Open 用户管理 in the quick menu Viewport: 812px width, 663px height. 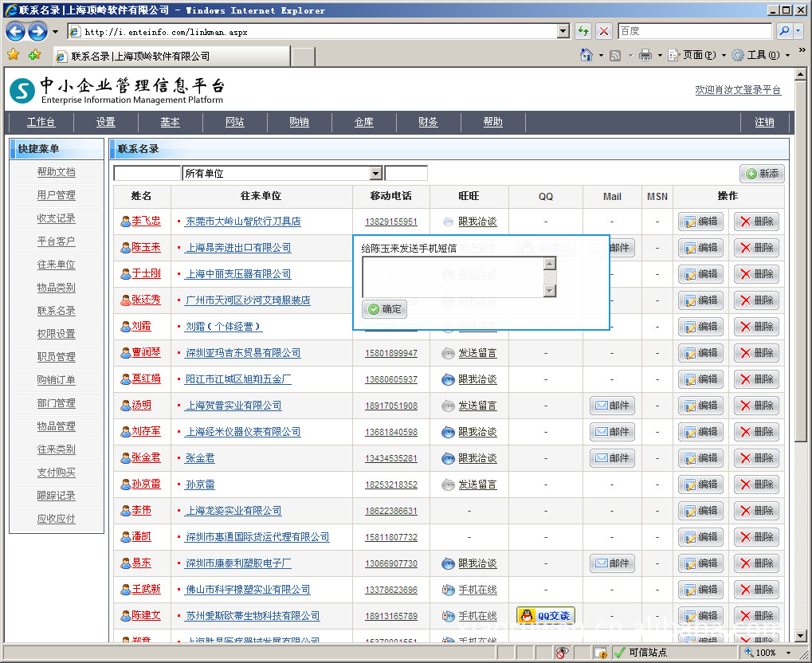click(56, 195)
